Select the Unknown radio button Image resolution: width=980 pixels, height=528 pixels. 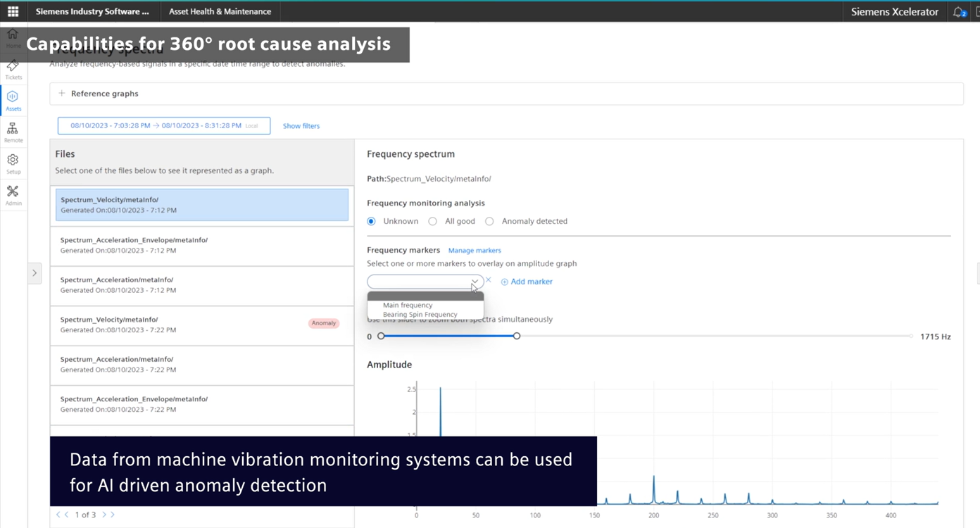pos(371,221)
